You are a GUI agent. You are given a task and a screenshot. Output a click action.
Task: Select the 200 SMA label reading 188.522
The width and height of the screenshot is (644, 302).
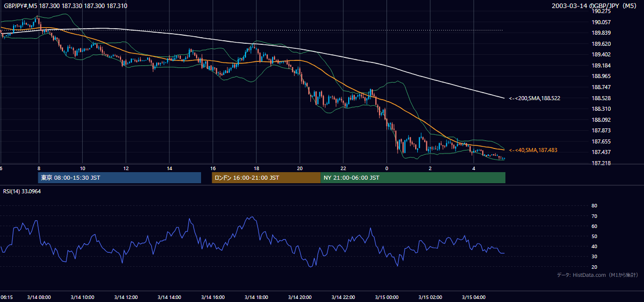[x=535, y=98]
